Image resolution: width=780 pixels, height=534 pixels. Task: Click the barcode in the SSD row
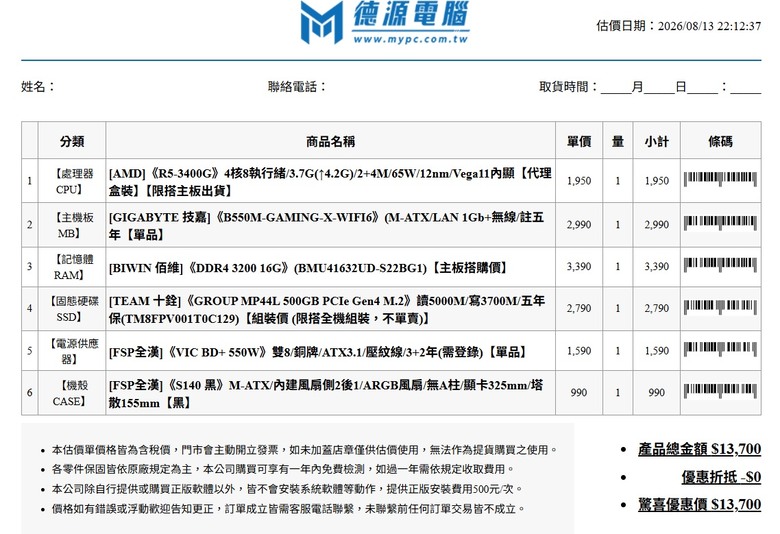[x=720, y=307]
